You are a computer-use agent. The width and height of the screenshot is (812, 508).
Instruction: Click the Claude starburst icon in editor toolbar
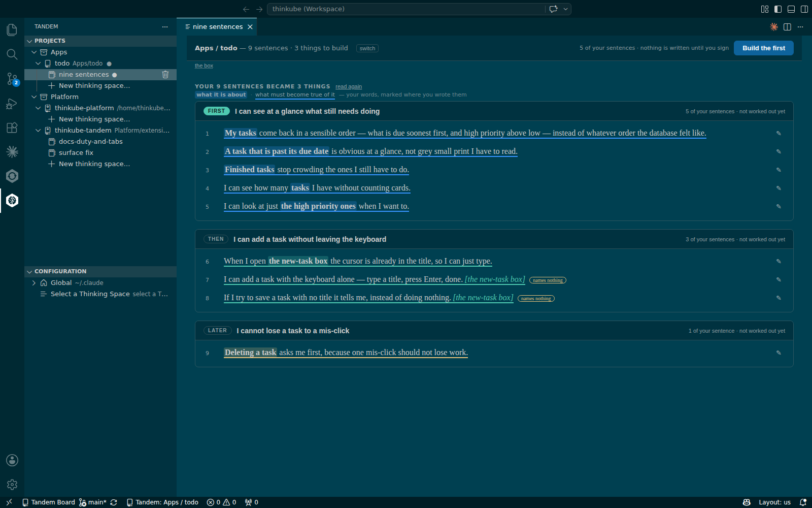pyautogui.click(x=774, y=27)
